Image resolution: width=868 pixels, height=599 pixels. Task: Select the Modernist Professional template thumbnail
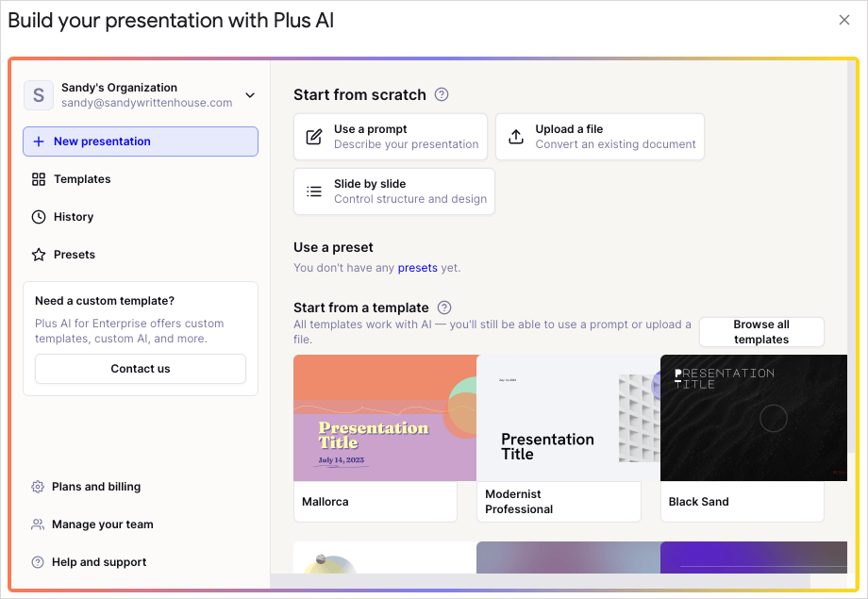click(x=568, y=418)
